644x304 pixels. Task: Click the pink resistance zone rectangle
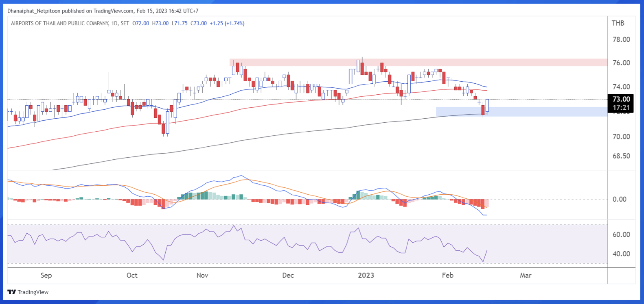pos(418,63)
